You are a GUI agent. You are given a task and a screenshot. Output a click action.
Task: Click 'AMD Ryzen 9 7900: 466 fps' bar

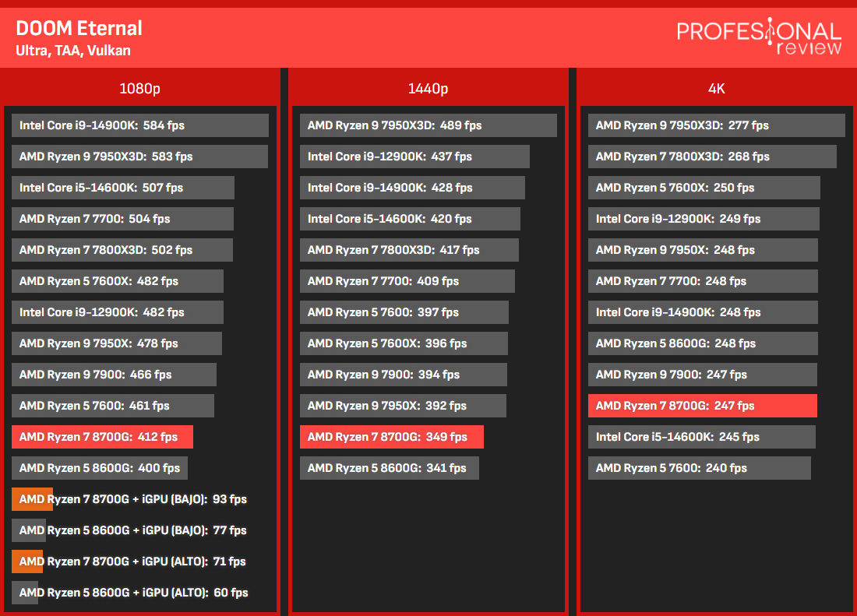(114, 374)
